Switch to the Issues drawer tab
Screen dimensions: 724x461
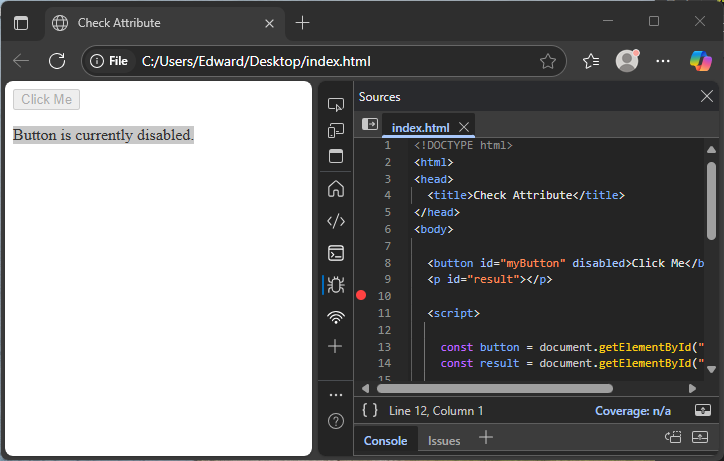point(444,441)
